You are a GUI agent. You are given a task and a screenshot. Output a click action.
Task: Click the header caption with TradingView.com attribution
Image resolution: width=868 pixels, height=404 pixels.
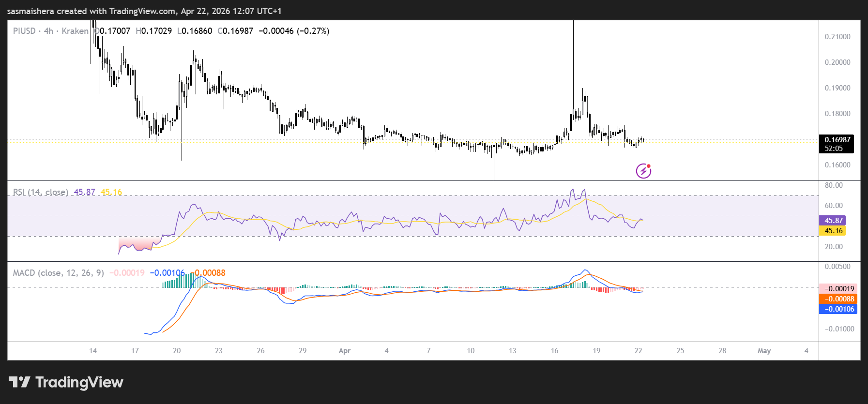144,11
